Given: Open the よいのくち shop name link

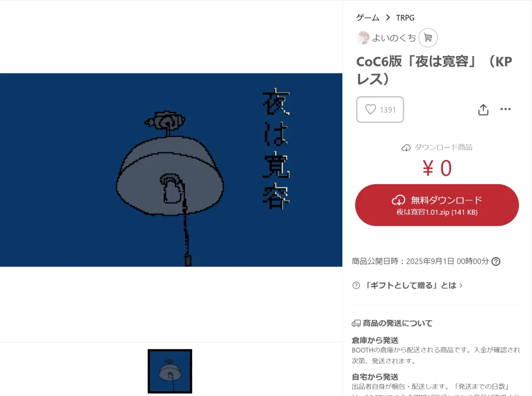Looking at the screenshot, I should (394, 38).
